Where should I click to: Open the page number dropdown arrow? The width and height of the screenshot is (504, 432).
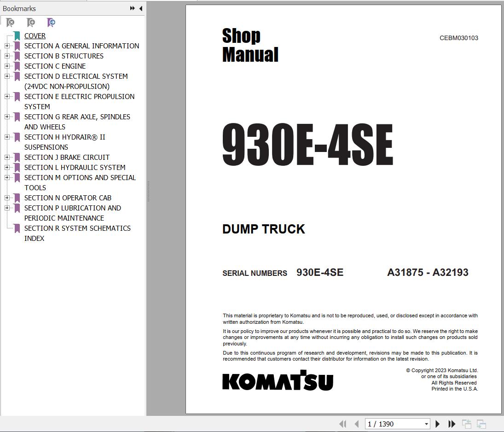click(426, 424)
